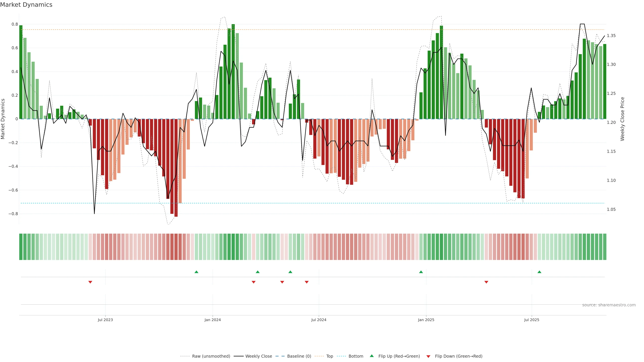Click the Jul 2025 x-axis label
The height and width of the screenshot is (362, 644).
pos(531,320)
